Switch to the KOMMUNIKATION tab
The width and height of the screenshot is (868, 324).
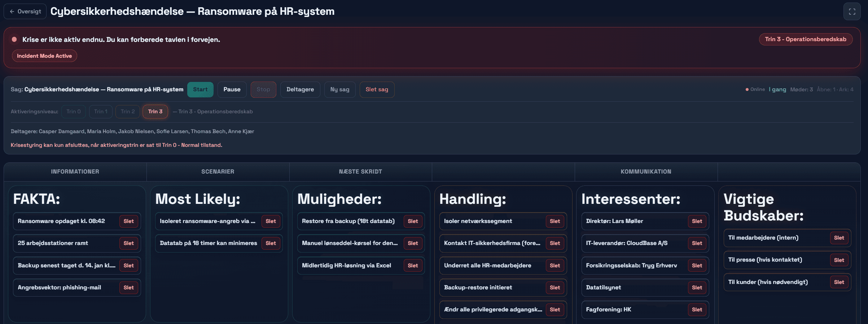tap(646, 172)
